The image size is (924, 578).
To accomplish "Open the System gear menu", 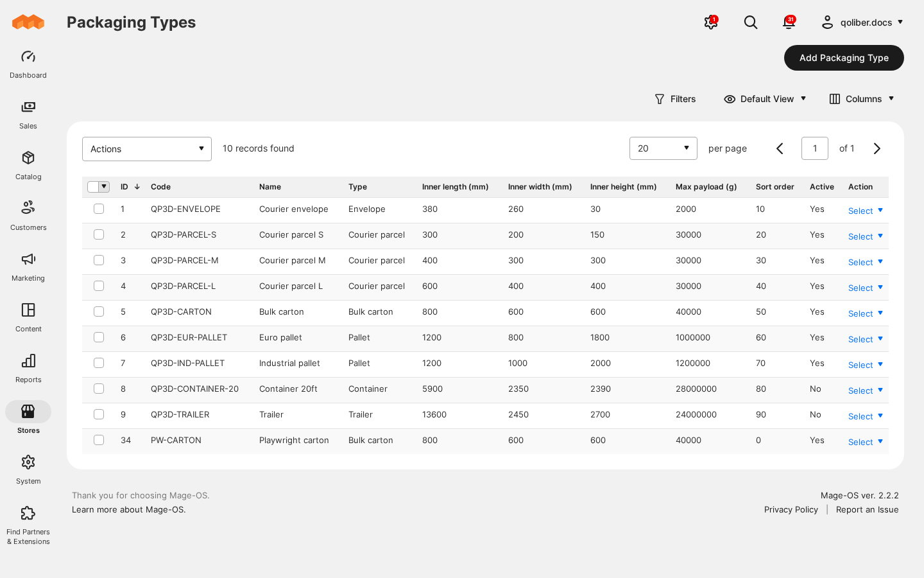I will (x=28, y=470).
